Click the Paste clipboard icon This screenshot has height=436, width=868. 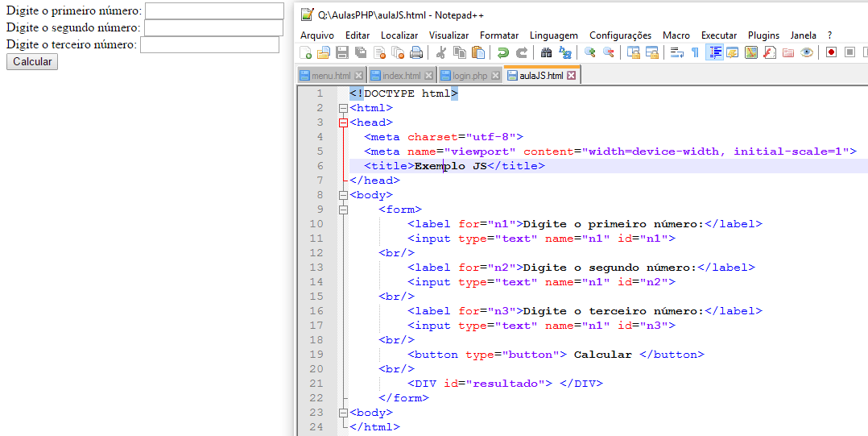pos(477,52)
